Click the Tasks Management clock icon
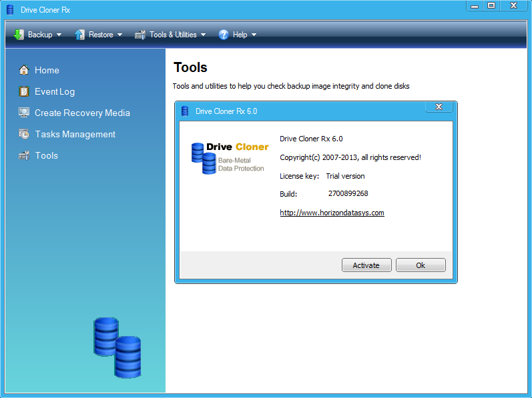This screenshot has height=398, width=532. [x=24, y=134]
